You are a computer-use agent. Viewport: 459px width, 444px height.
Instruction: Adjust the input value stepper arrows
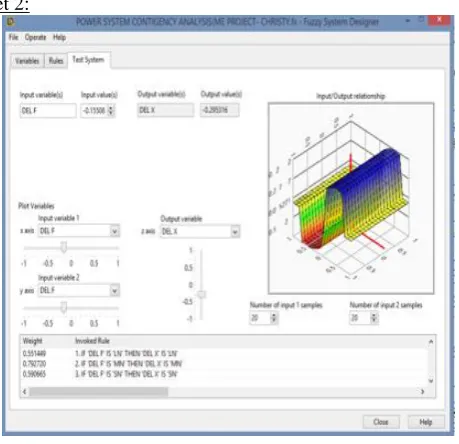point(111,110)
